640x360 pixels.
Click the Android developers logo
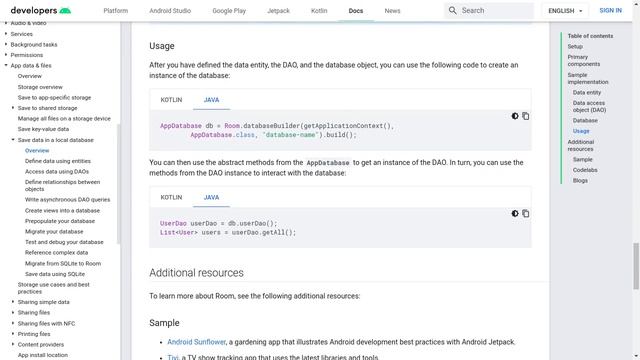click(41, 11)
